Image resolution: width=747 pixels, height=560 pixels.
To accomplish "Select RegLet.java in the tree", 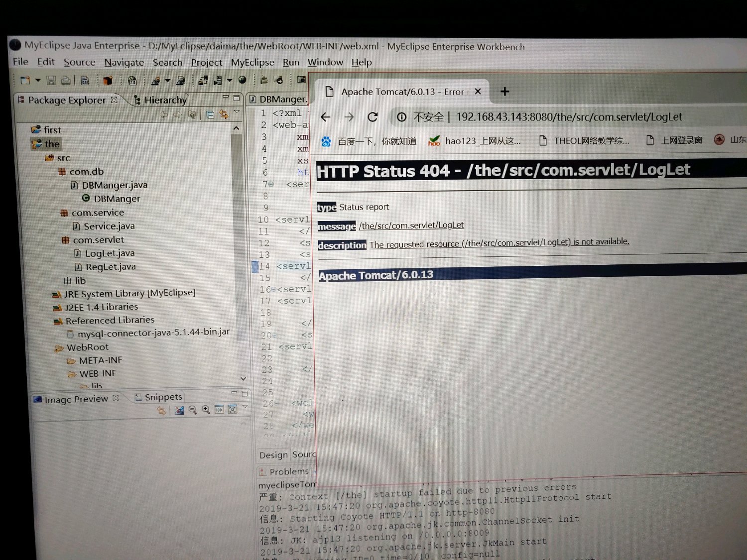I will pos(106,267).
